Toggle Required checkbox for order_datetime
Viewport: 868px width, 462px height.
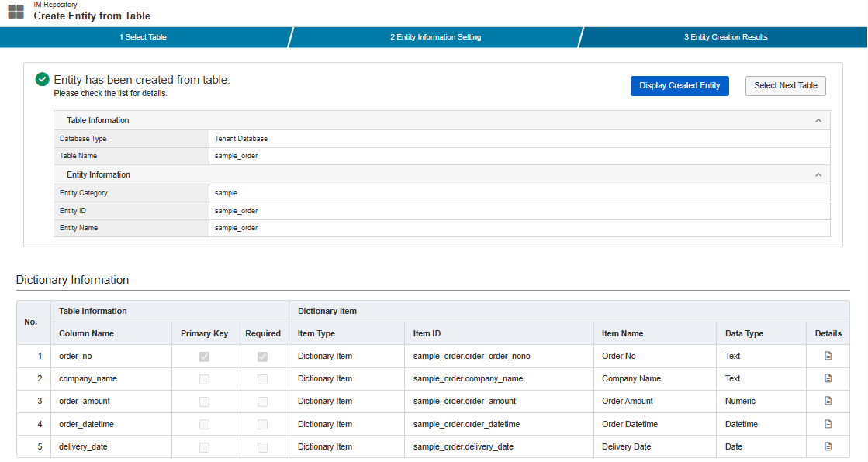click(262, 424)
